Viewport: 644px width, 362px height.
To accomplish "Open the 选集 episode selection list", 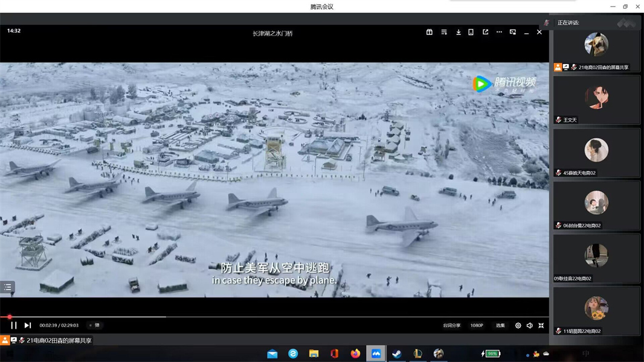I will [x=500, y=325].
